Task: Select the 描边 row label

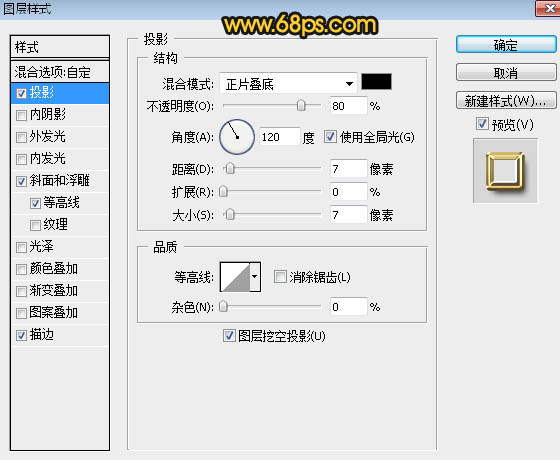Action: coord(42,335)
